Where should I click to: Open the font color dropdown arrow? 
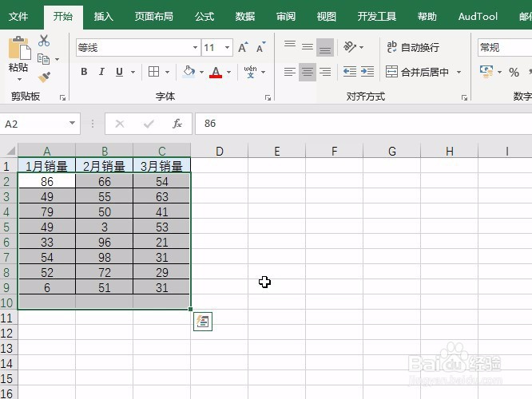228,72
